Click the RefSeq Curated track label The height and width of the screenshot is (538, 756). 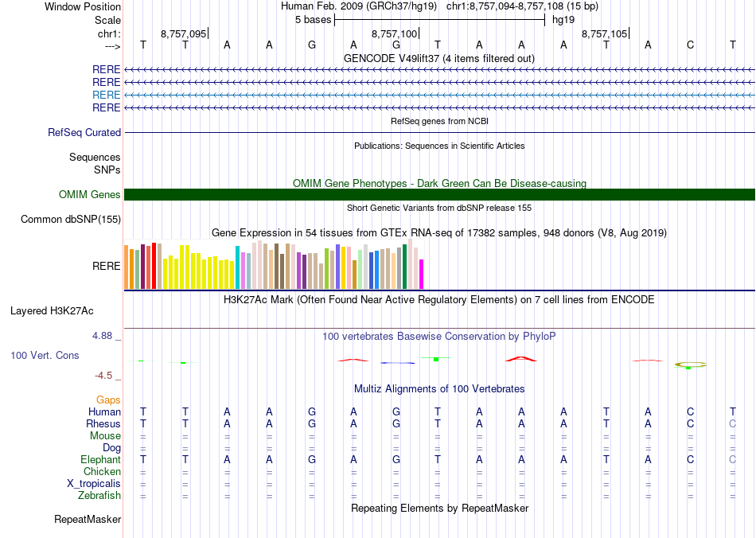[x=84, y=133]
